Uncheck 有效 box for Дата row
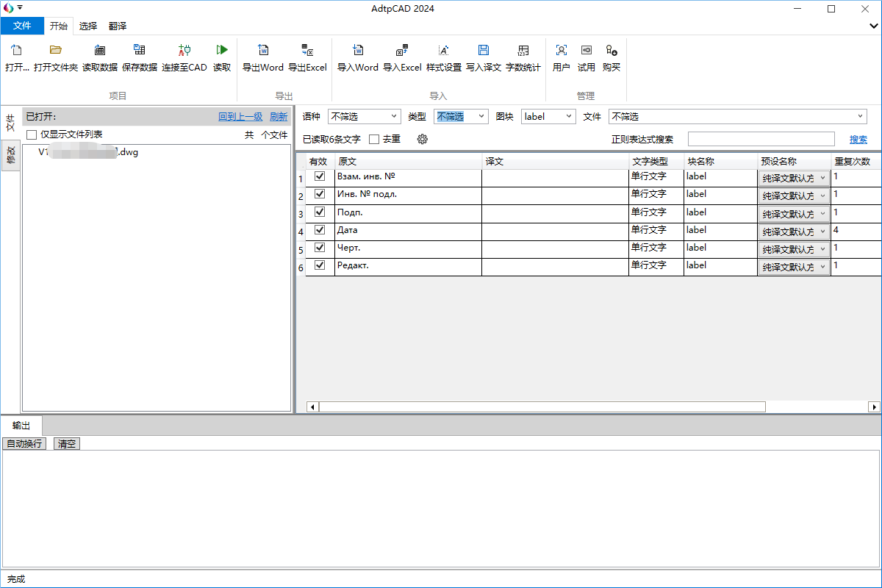This screenshot has height=588, width=882. (320, 229)
